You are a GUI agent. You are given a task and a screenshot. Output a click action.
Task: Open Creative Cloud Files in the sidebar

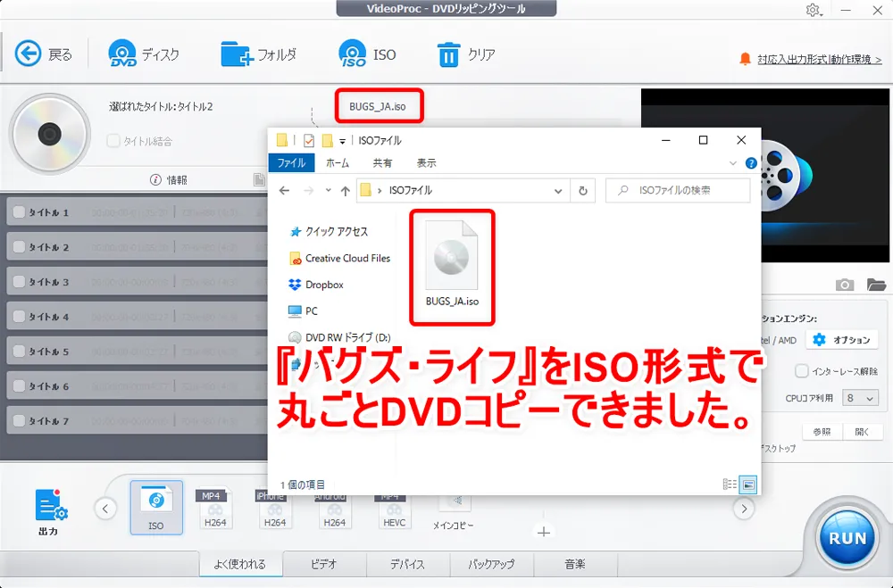[340, 259]
